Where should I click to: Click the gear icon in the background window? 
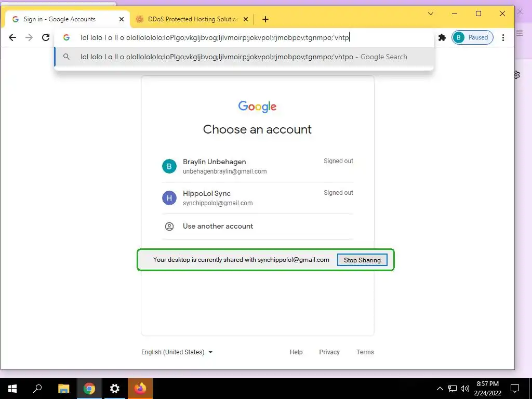(517, 75)
